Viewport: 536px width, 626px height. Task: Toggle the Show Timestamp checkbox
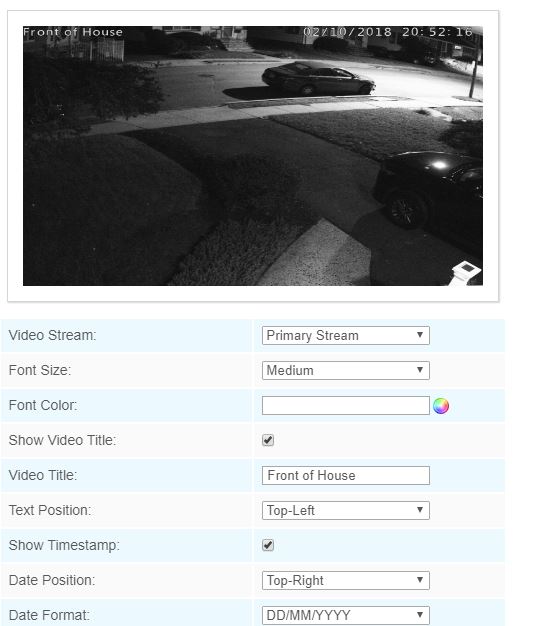tap(268, 545)
